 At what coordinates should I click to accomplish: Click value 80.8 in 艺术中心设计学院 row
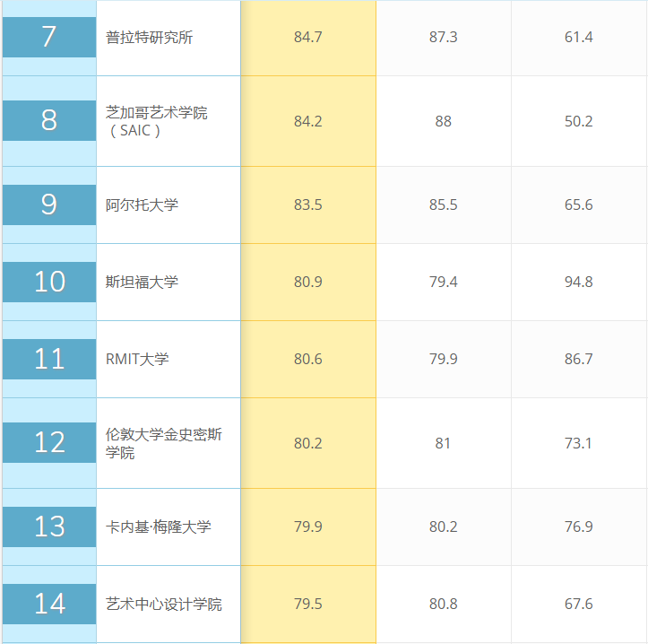coord(444,604)
